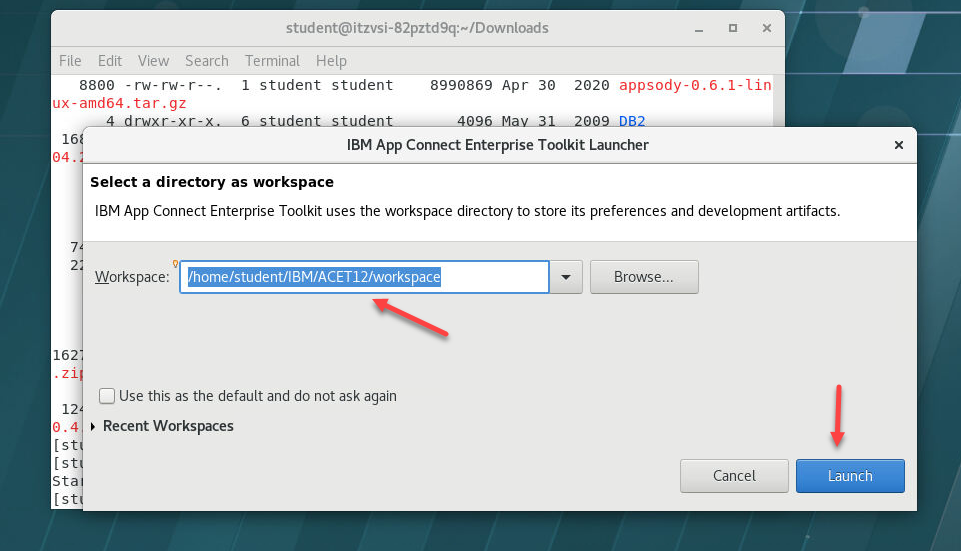Open the Search menu in terminal

click(206, 61)
